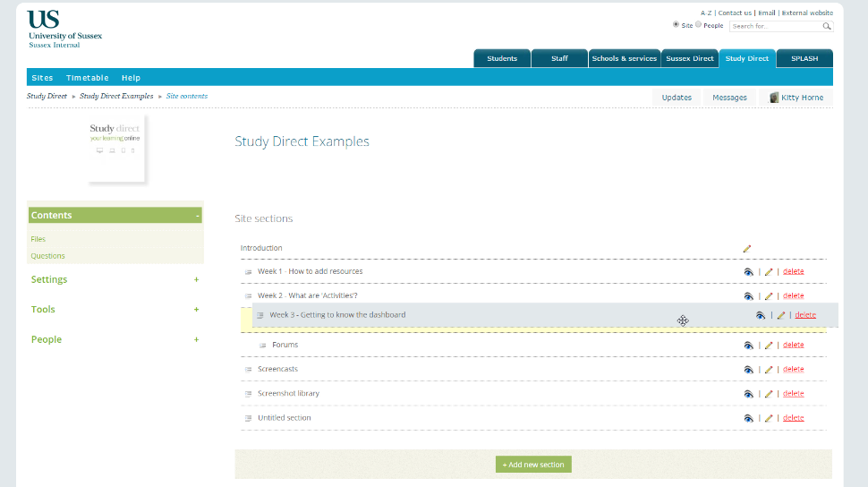Grab the drag handle of Week 2 row
Image resolution: width=868 pixels, height=487 pixels.
[249, 296]
